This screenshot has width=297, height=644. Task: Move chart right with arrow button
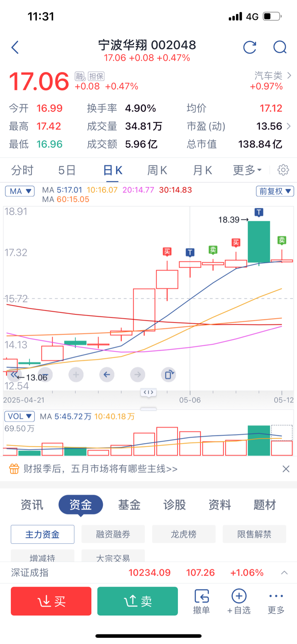pyautogui.click(x=138, y=374)
